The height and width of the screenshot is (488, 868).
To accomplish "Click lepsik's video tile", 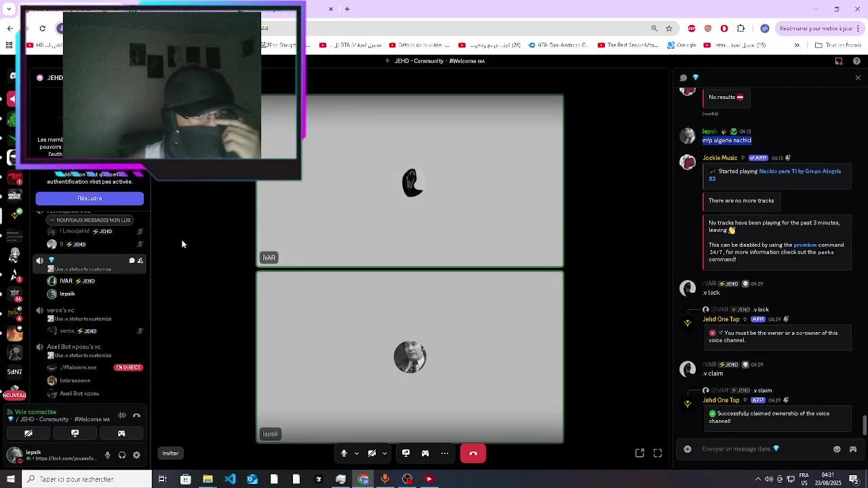I will [410, 357].
